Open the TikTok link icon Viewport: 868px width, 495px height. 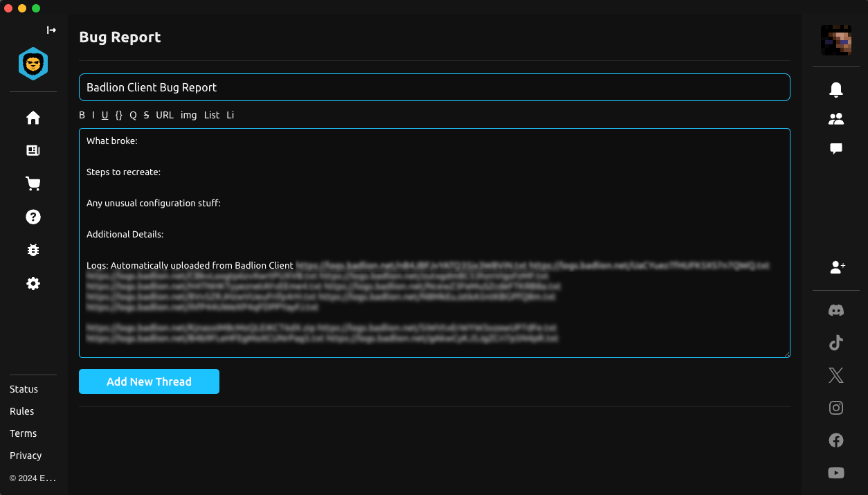836,343
